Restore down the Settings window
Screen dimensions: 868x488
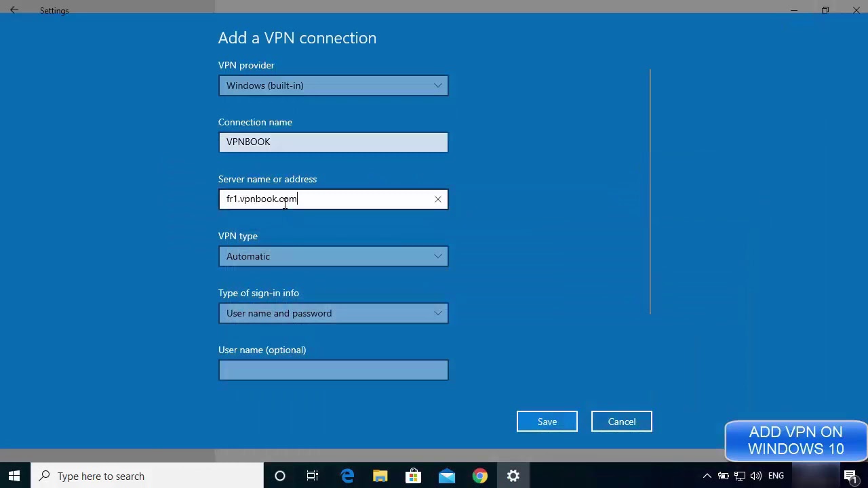825,10
